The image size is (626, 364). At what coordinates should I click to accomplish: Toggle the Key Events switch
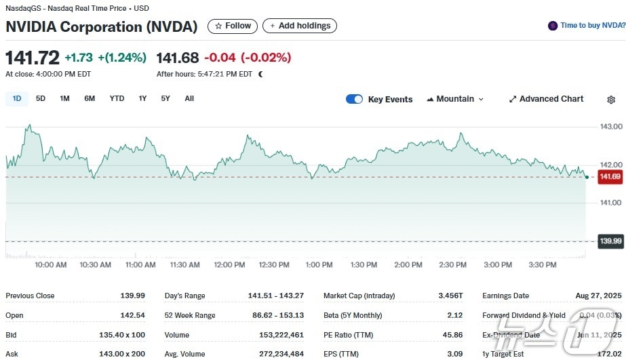(354, 99)
